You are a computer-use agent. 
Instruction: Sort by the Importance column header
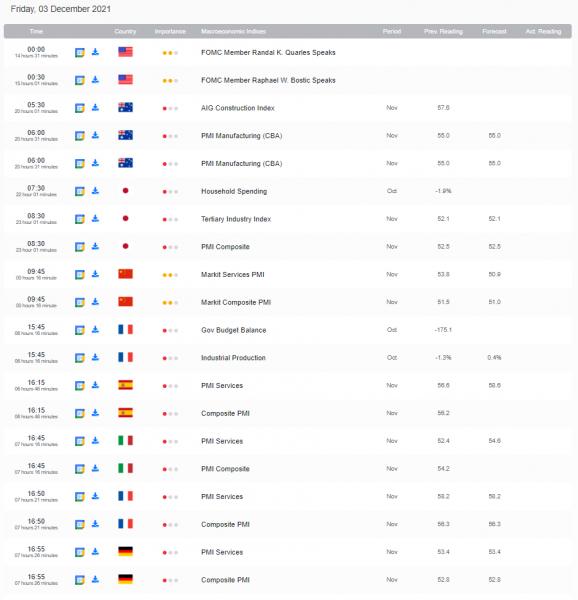click(x=170, y=31)
